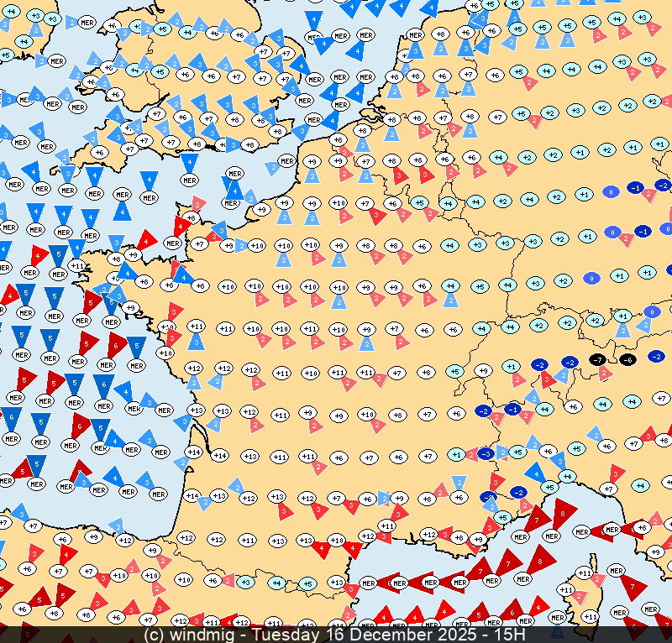The height and width of the screenshot is (643, 672).
Task: Select northernmost +11 marker on Corsica
Action: click(585, 572)
